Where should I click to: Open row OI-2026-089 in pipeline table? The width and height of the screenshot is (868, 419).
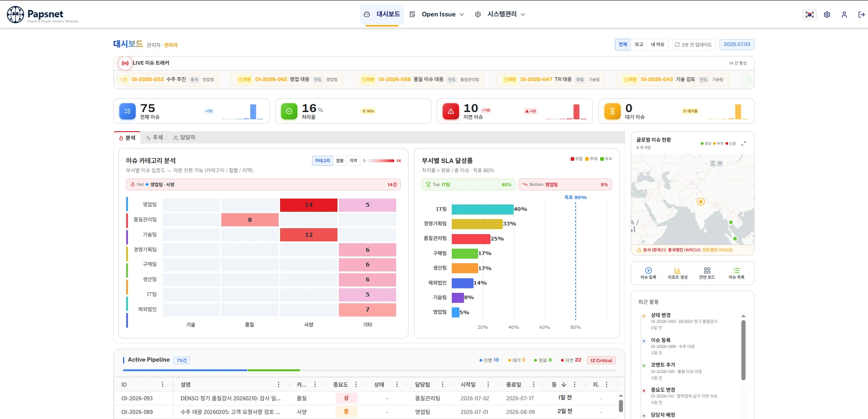coord(369,412)
